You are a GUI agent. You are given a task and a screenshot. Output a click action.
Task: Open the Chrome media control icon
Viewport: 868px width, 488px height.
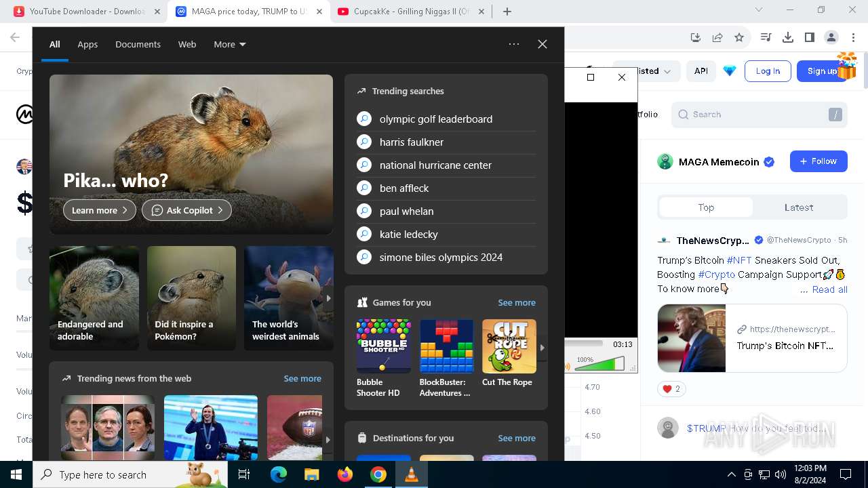[766, 37]
